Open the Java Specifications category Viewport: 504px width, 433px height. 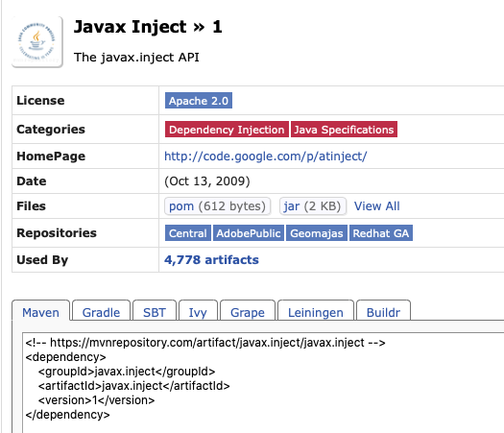click(344, 130)
